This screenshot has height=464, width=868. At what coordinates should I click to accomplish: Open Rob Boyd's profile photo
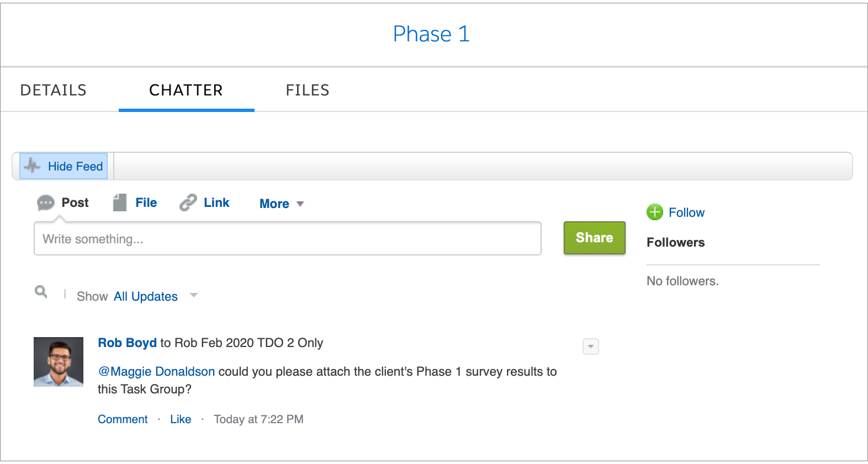[x=59, y=362]
